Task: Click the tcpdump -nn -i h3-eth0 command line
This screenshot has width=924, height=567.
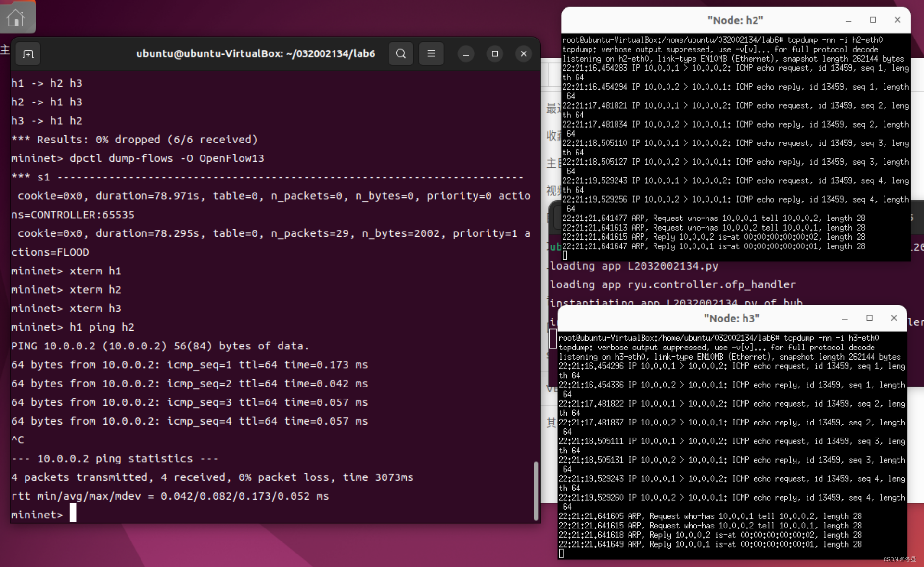Action: tap(719, 338)
